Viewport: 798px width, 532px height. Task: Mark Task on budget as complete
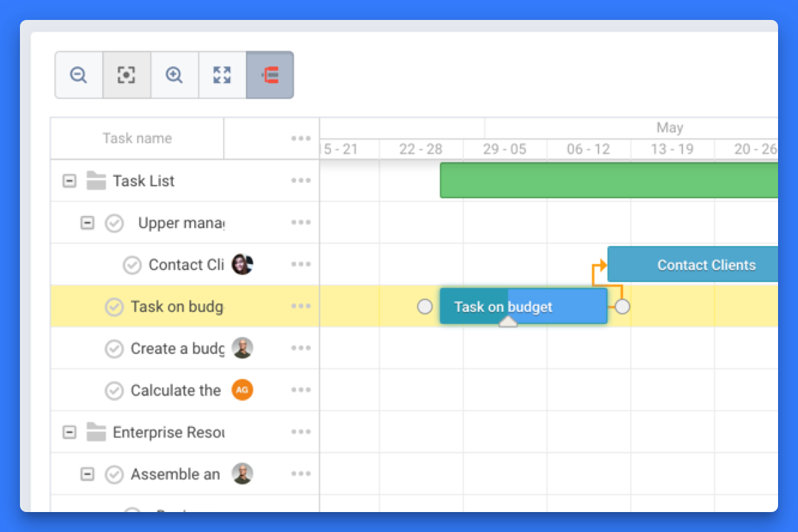pos(114,307)
